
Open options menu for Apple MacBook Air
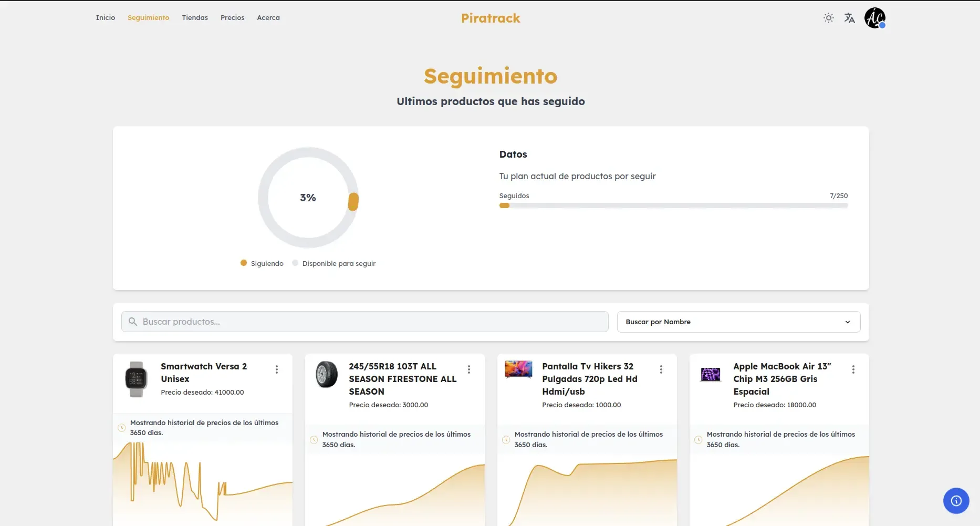pyautogui.click(x=853, y=369)
